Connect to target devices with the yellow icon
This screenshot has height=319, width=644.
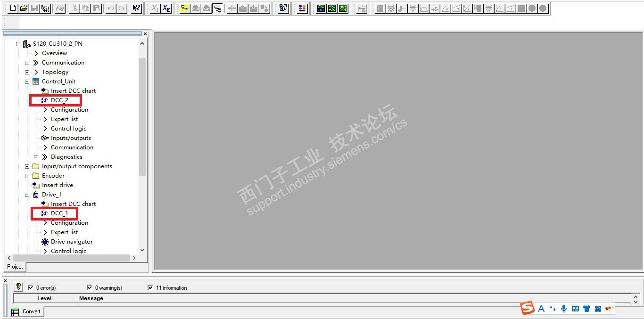185,8
